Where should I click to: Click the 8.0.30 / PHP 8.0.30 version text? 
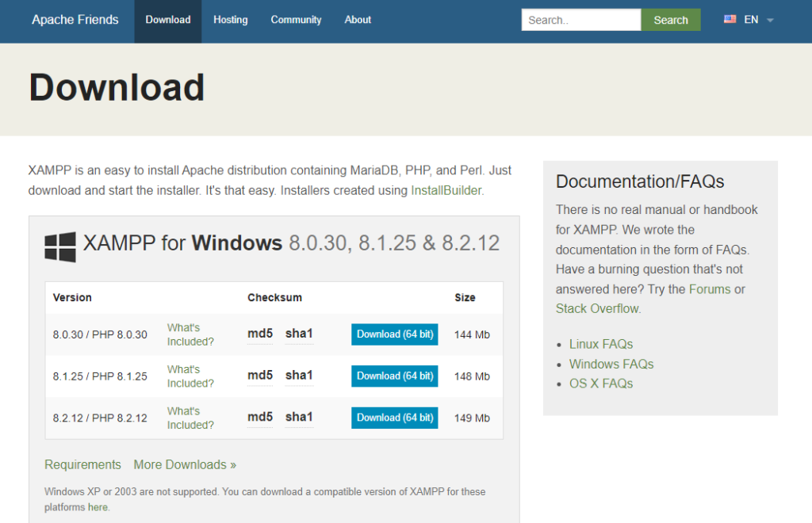[x=100, y=334]
